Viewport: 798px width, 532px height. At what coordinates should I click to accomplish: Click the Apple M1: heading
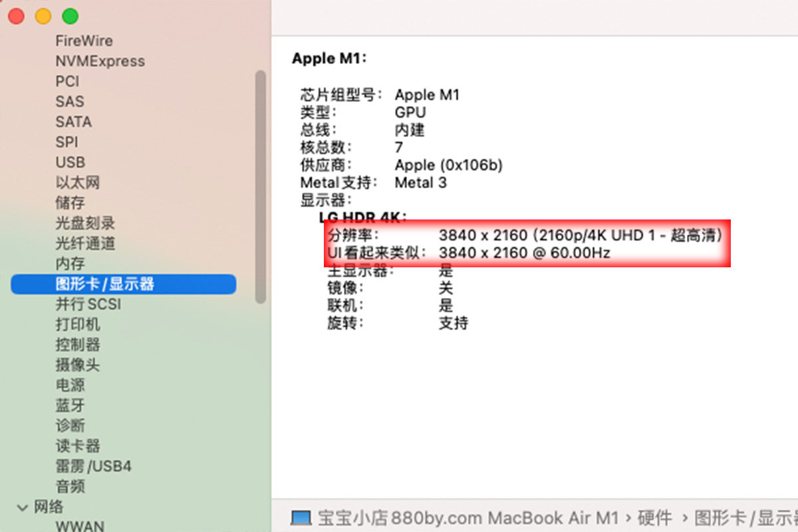click(x=330, y=59)
